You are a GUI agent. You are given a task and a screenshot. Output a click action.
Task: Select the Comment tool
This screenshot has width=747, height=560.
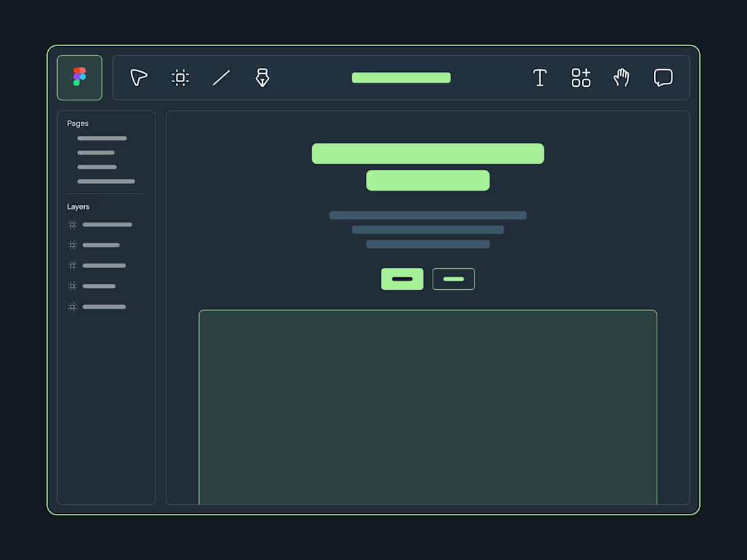(x=663, y=77)
